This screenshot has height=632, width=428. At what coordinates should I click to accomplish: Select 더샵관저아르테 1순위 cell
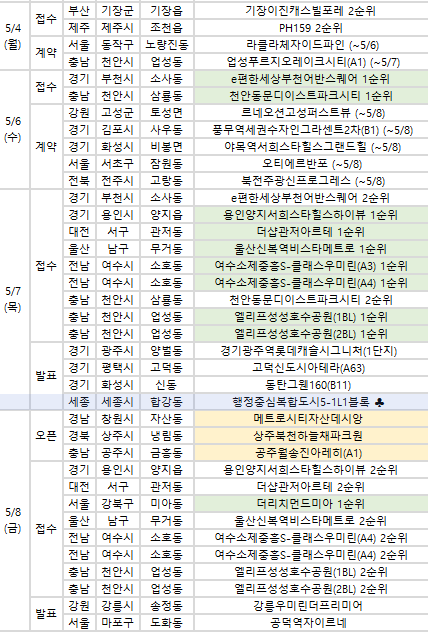click(x=311, y=232)
